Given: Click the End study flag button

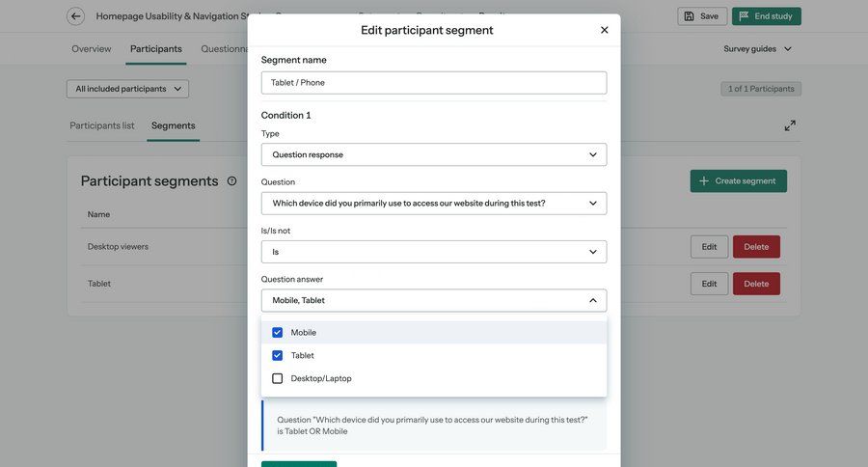Looking at the screenshot, I should 766,16.
